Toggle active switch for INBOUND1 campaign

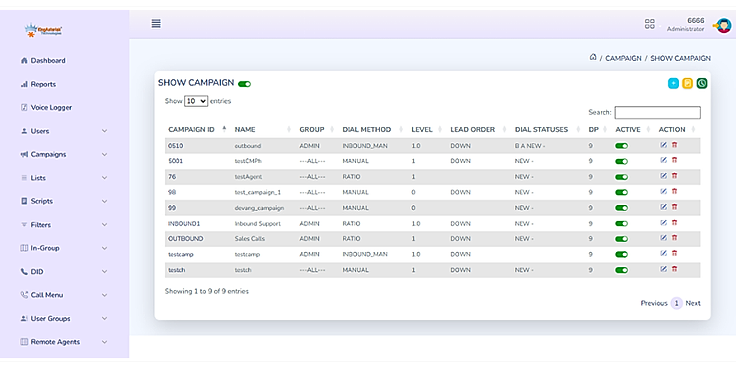(x=621, y=223)
